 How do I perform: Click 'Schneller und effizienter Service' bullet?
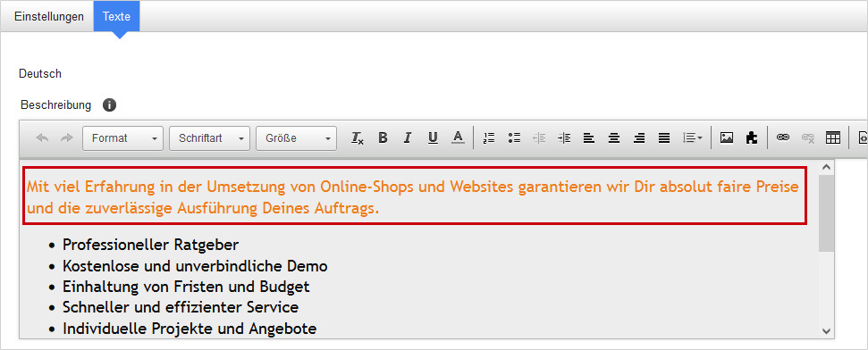(x=181, y=307)
